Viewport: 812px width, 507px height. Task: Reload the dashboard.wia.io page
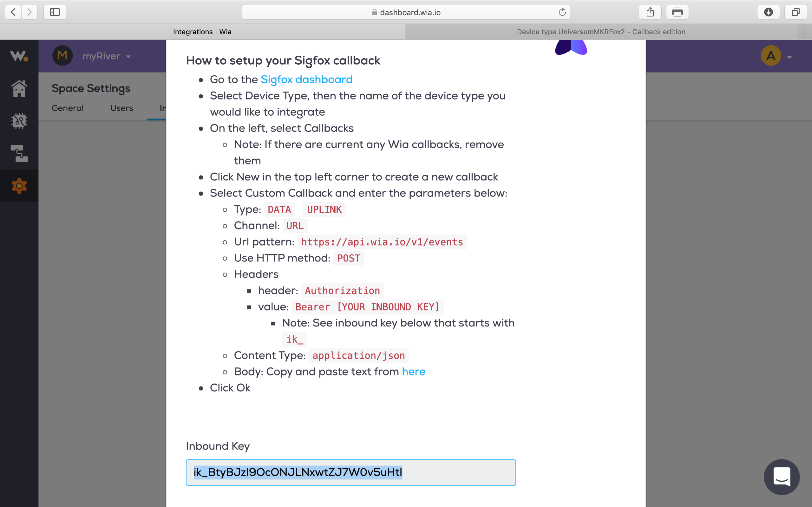[x=562, y=12]
